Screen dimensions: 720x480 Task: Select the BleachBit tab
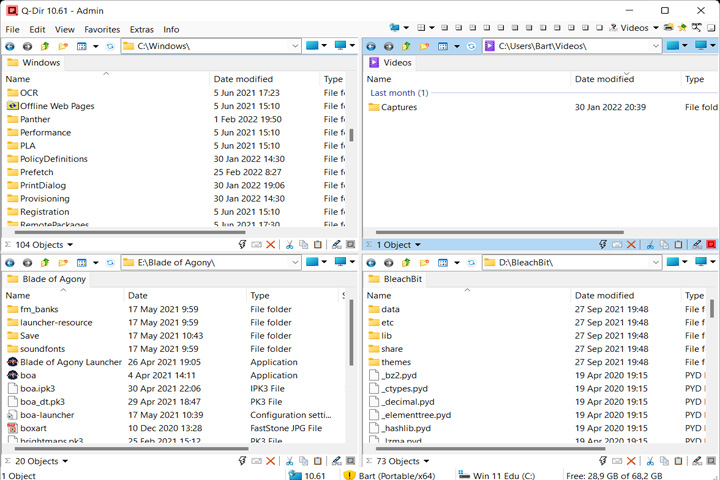[395, 279]
